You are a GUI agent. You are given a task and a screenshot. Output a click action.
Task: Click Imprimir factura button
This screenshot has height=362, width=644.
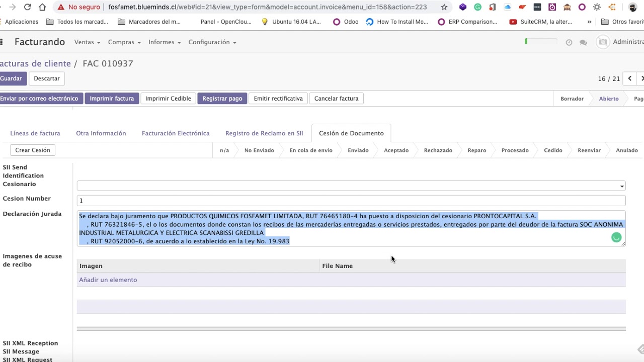click(112, 99)
